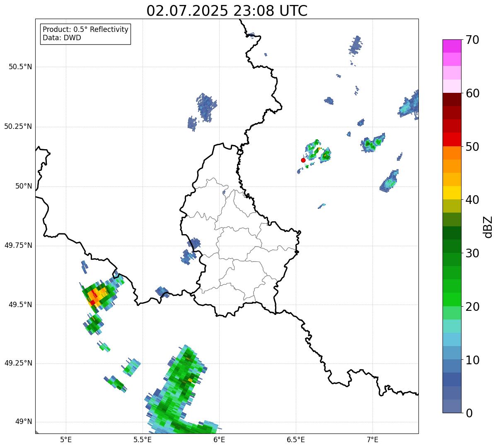Select the yellow 40 dBZ colorbar swatch
Screen dimensions: 498x448
pyautogui.click(x=452, y=193)
